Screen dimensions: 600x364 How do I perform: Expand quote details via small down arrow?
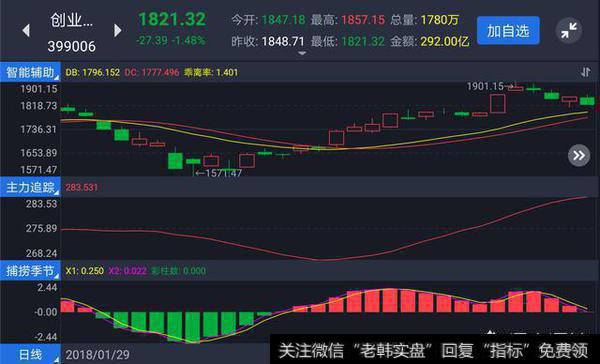click(x=302, y=54)
